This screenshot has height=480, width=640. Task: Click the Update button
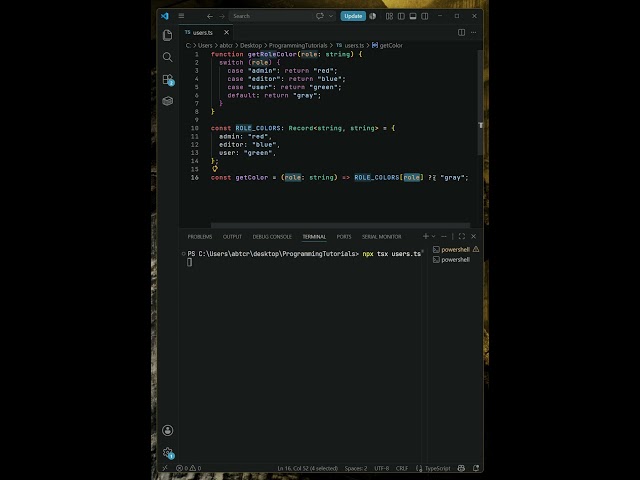coord(353,16)
